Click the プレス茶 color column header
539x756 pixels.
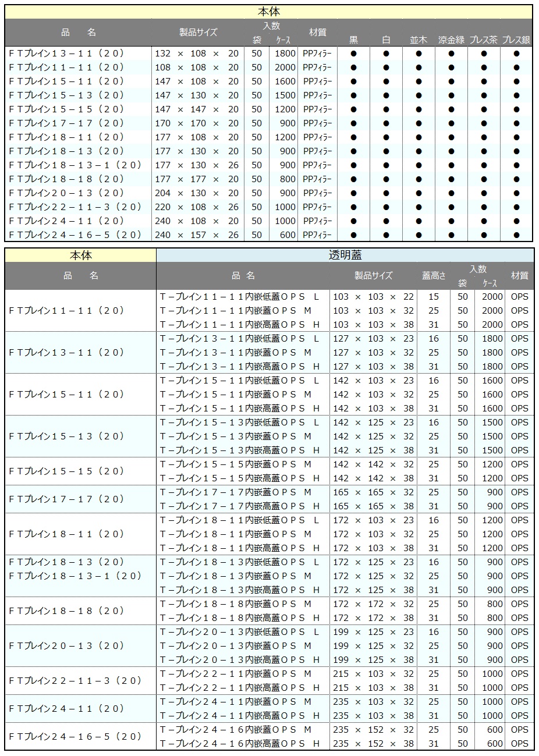pyautogui.click(x=484, y=40)
